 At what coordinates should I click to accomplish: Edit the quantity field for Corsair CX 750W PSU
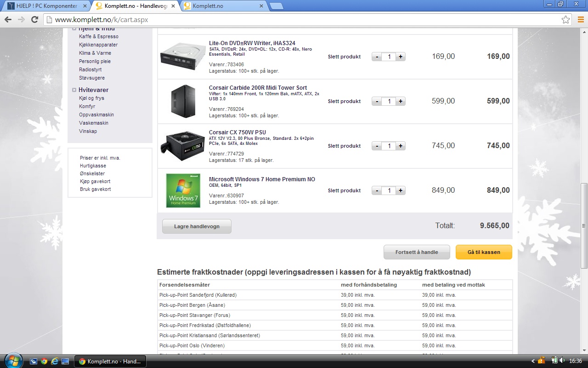pyautogui.click(x=389, y=146)
